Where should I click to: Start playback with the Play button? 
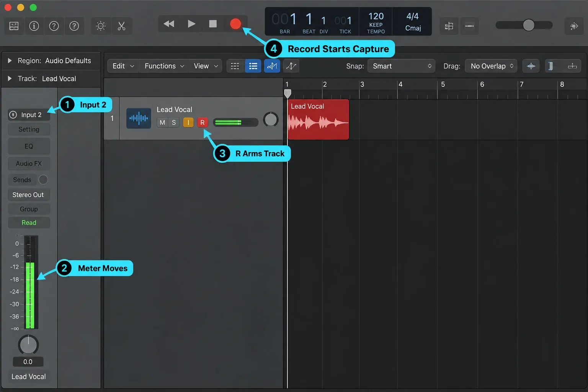tap(191, 24)
